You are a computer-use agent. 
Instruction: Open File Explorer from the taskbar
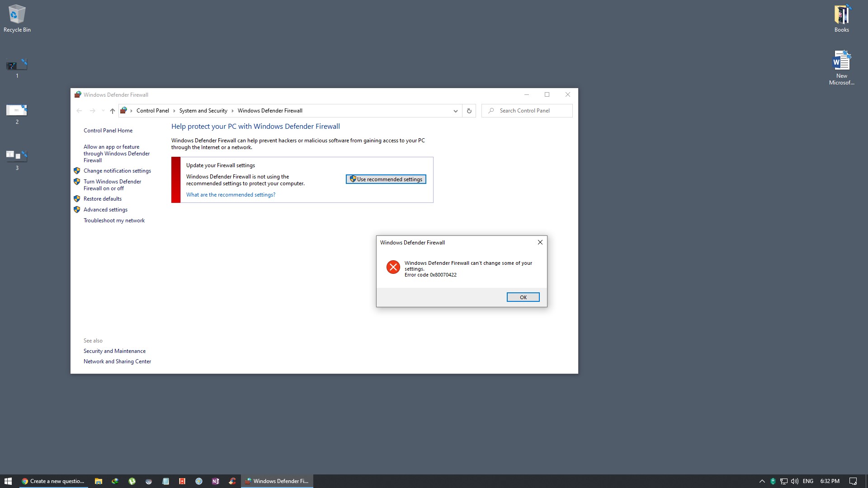point(98,481)
